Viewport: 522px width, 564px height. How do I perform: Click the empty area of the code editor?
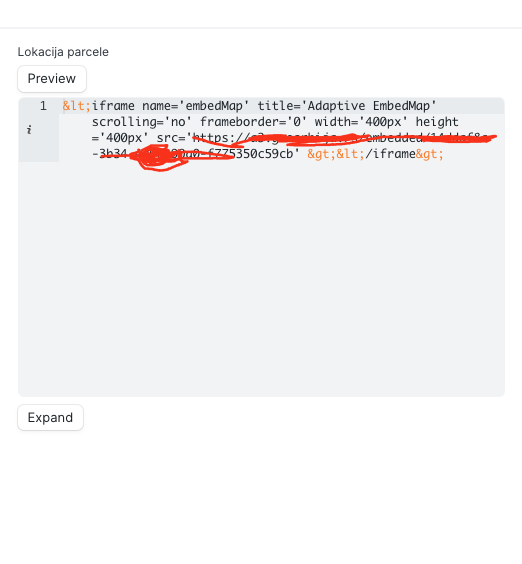(261, 279)
